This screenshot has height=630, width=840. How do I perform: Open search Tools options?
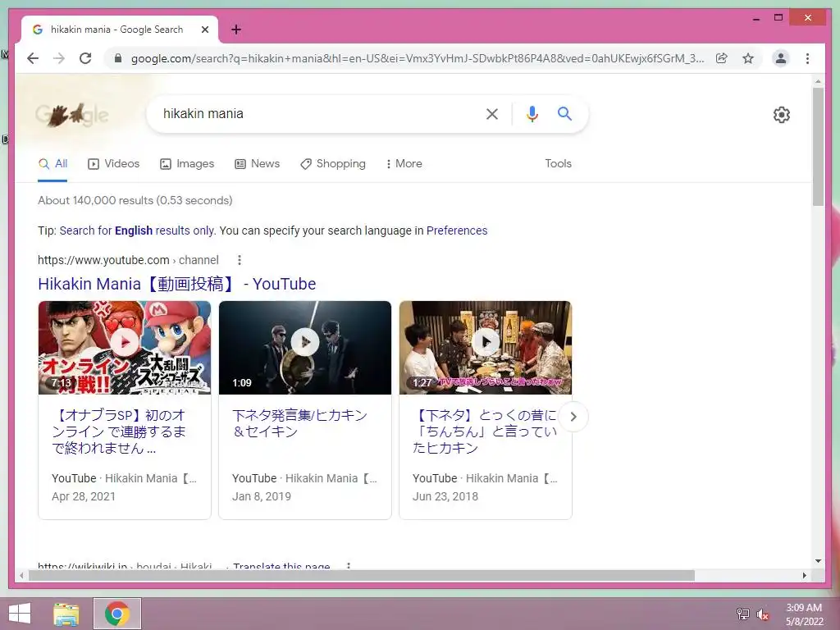click(x=558, y=163)
